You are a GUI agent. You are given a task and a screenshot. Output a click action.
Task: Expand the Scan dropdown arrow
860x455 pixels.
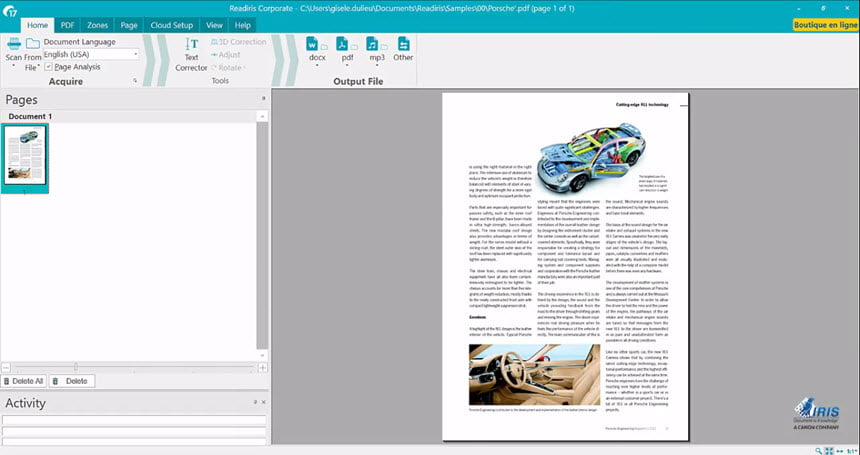pos(13,66)
